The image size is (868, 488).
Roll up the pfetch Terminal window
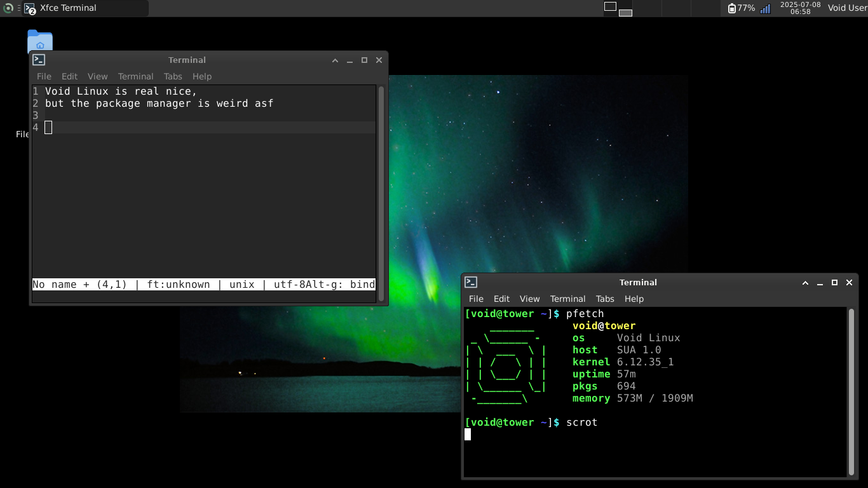[805, 283]
